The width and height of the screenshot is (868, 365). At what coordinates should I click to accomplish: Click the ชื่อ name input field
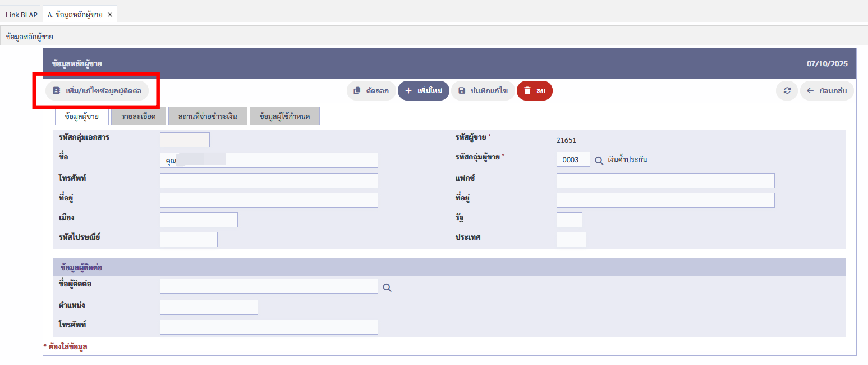(269, 161)
